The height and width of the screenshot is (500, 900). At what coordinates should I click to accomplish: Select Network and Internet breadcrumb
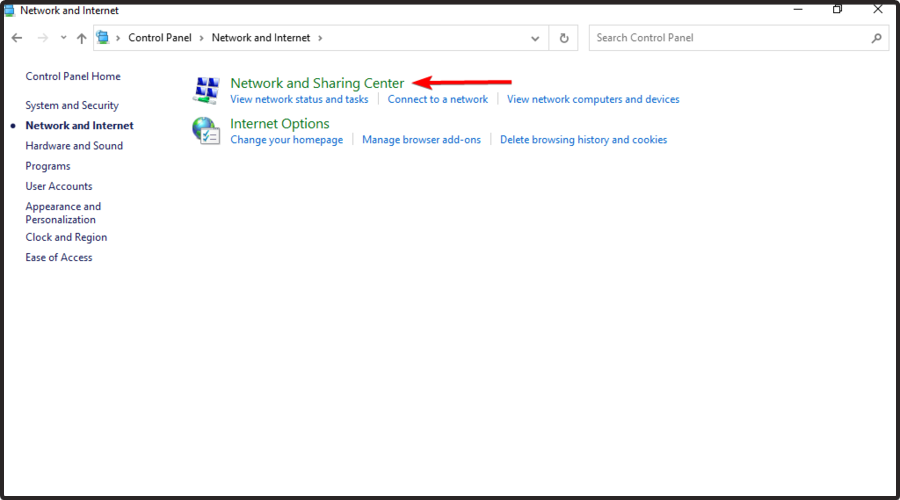coord(261,37)
